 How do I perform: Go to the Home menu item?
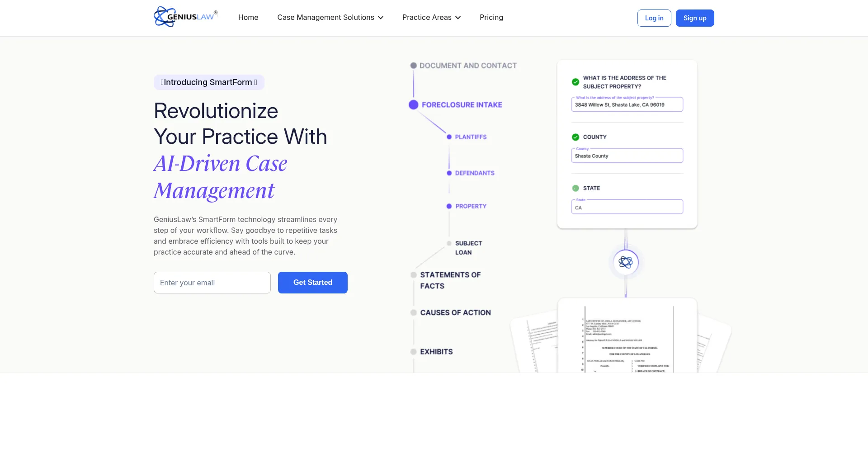(x=248, y=18)
